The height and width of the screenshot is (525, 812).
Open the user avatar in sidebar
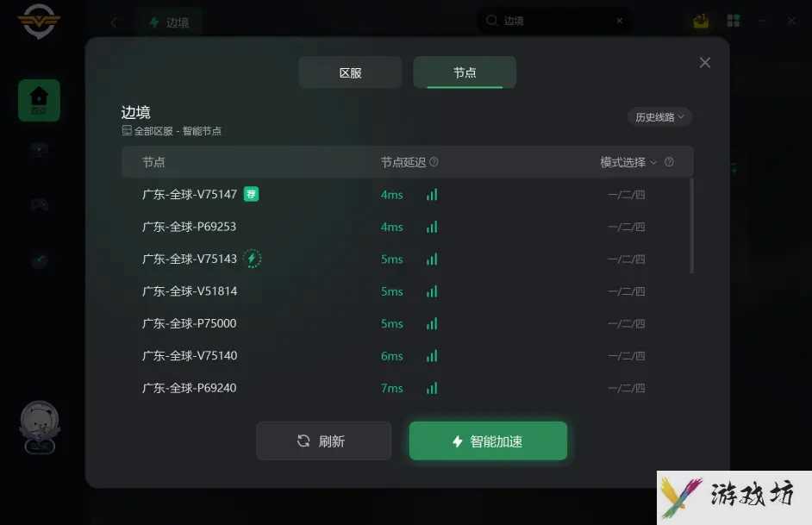pos(40,422)
